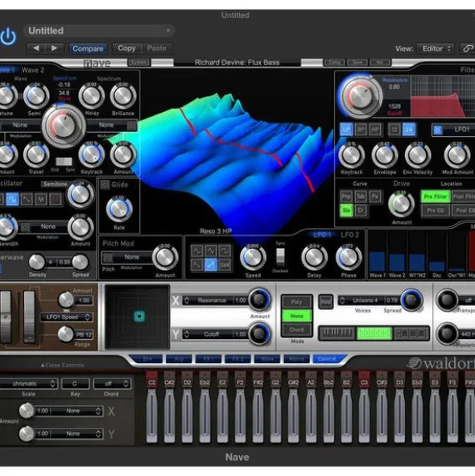Click the XY pad cyan handle
The image size is (475, 476).
[139, 317]
